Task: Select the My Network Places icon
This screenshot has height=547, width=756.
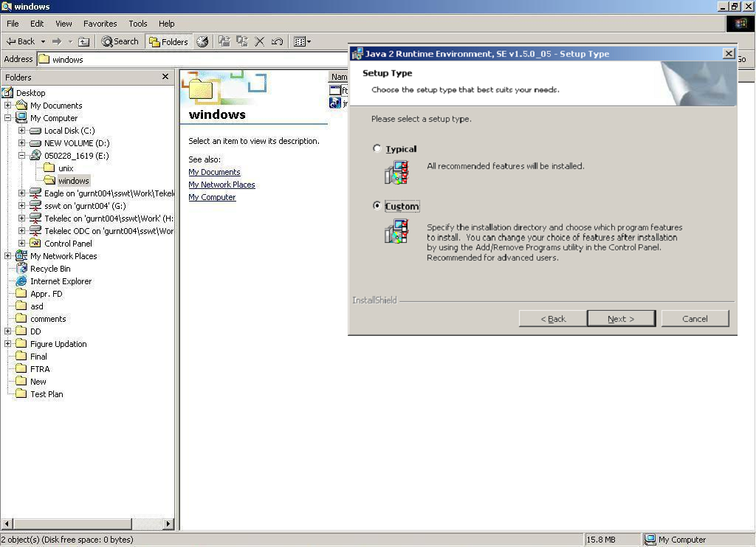Action: click(x=21, y=256)
